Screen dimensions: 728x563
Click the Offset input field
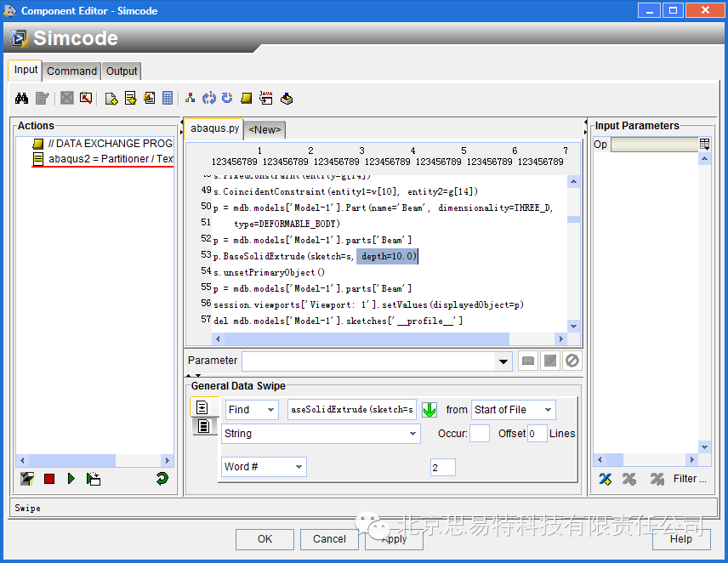coord(537,434)
